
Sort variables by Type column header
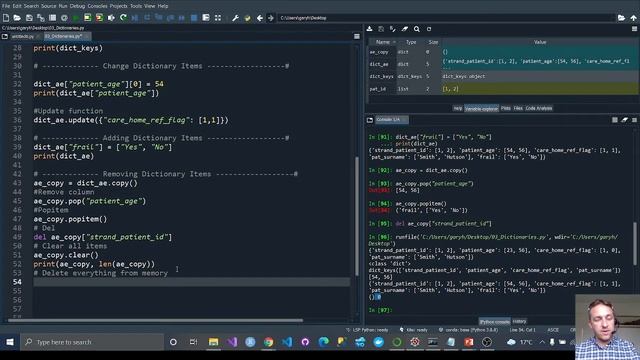tap(411, 42)
